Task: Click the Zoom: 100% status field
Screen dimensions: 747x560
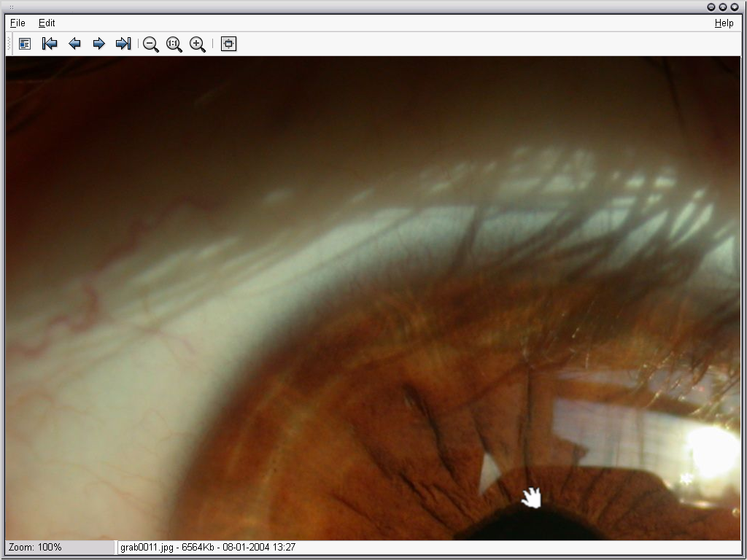Action: coord(60,547)
